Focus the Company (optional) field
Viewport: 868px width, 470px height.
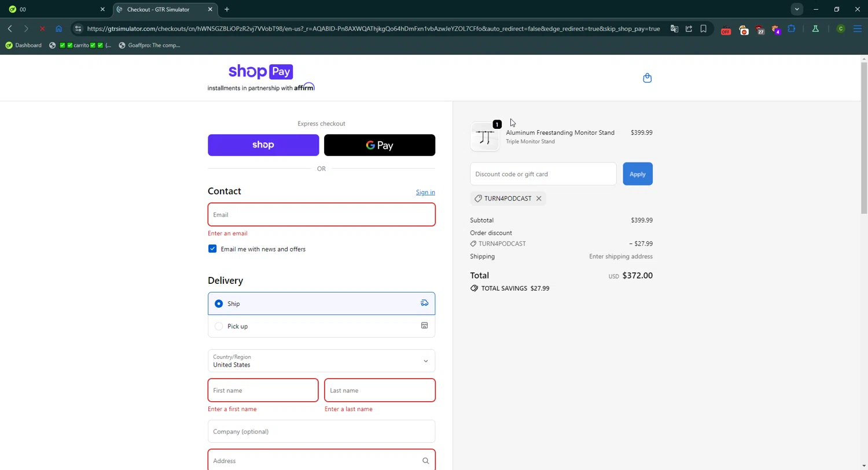click(321, 431)
